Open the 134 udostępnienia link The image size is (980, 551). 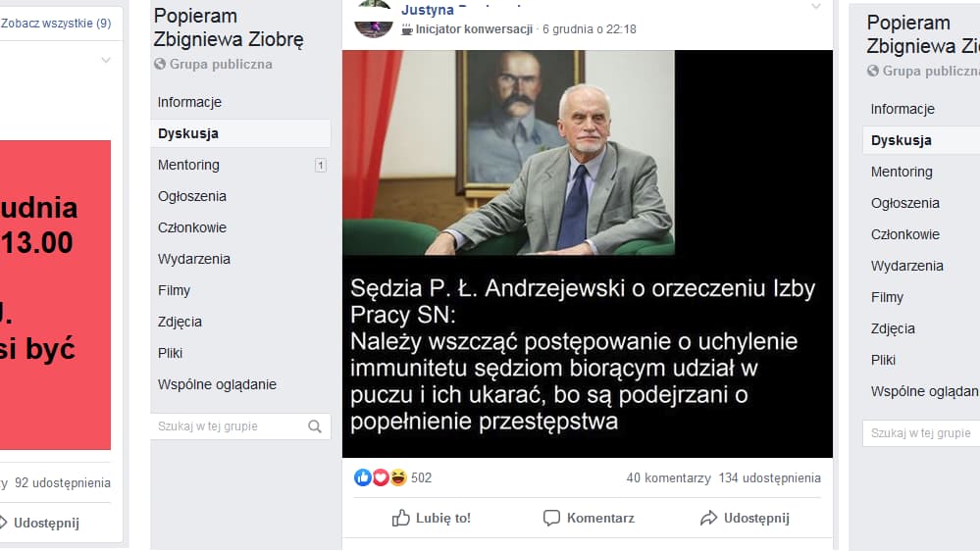point(769,477)
